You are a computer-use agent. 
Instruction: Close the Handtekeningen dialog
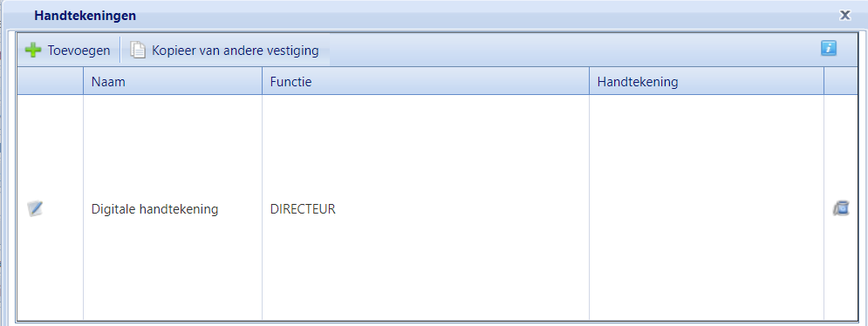pos(844,15)
